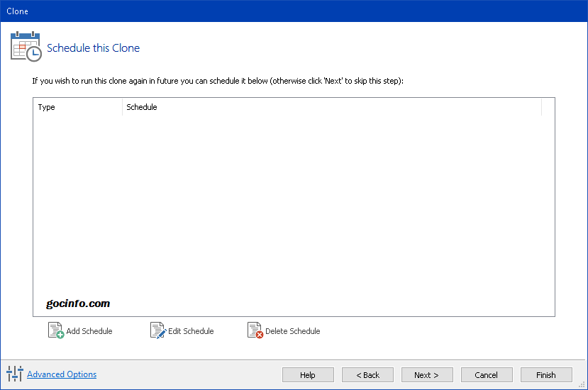The image size is (588, 390).
Task: Click the Edit Schedule pencil icon
Action: [157, 330]
